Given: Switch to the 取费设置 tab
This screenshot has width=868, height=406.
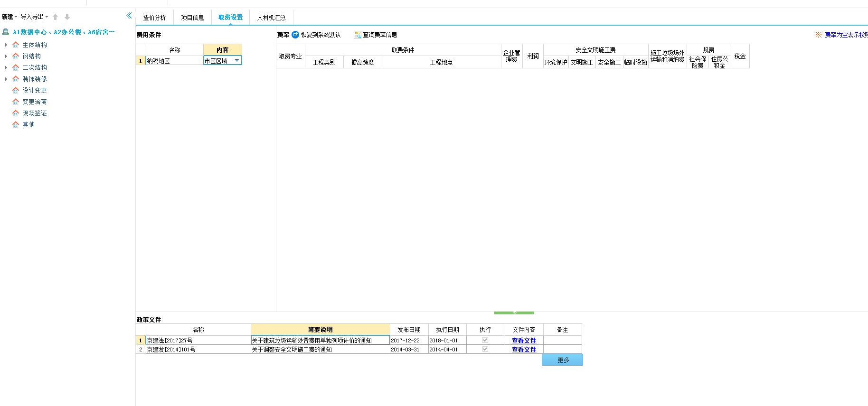Looking at the screenshot, I should click(x=230, y=18).
